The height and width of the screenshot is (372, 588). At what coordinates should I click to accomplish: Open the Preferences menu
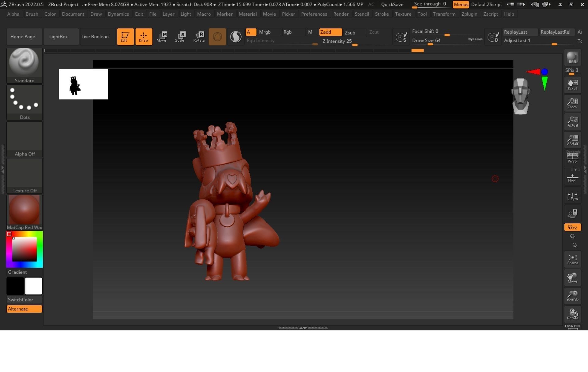point(314,14)
